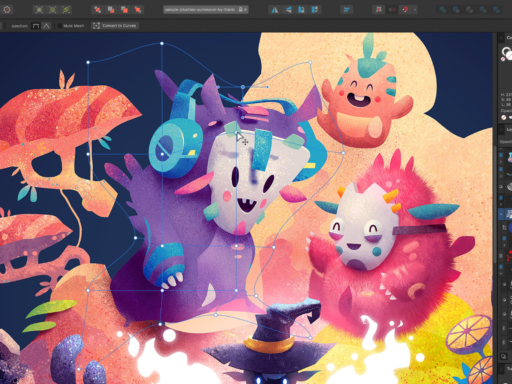Toggle Move By Whole Pixels
This screenshot has height=384, width=512.
click(x=392, y=10)
